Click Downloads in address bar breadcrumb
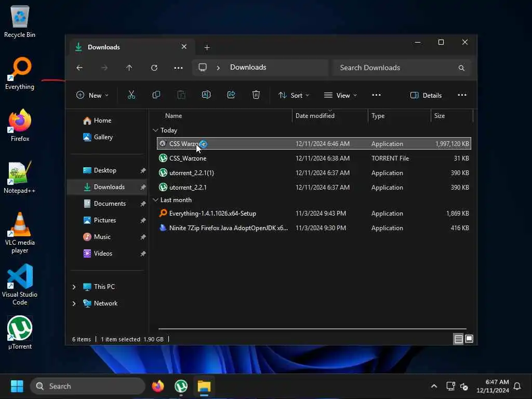The image size is (532, 399). tap(248, 67)
